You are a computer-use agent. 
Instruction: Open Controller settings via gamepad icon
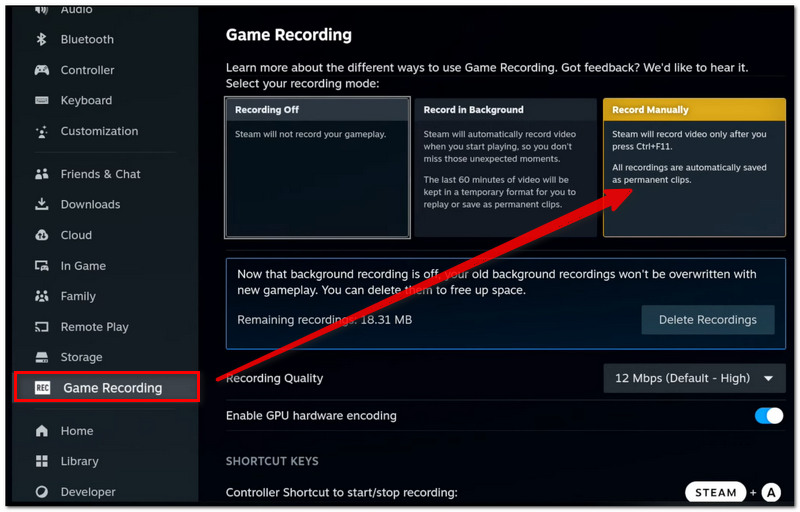(x=42, y=70)
